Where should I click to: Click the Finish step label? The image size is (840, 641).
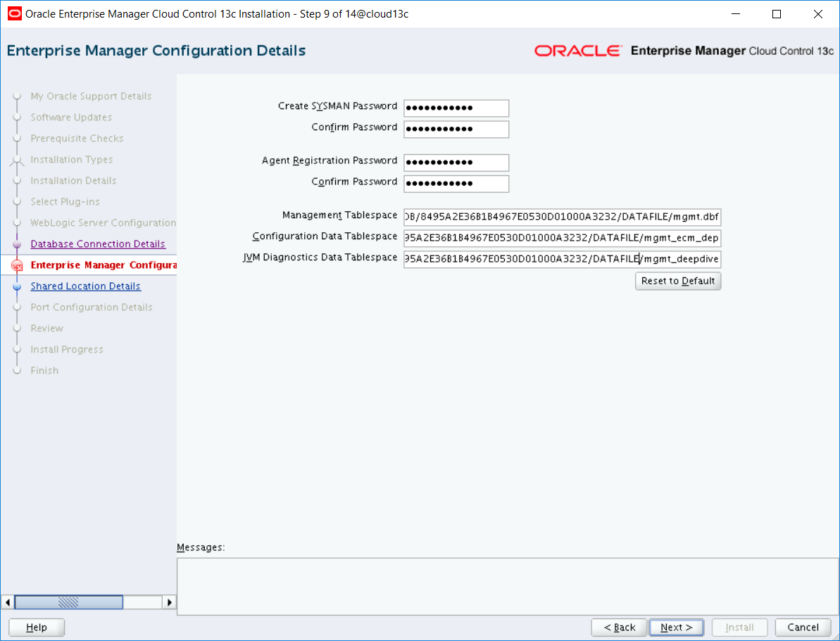click(44, 371)
